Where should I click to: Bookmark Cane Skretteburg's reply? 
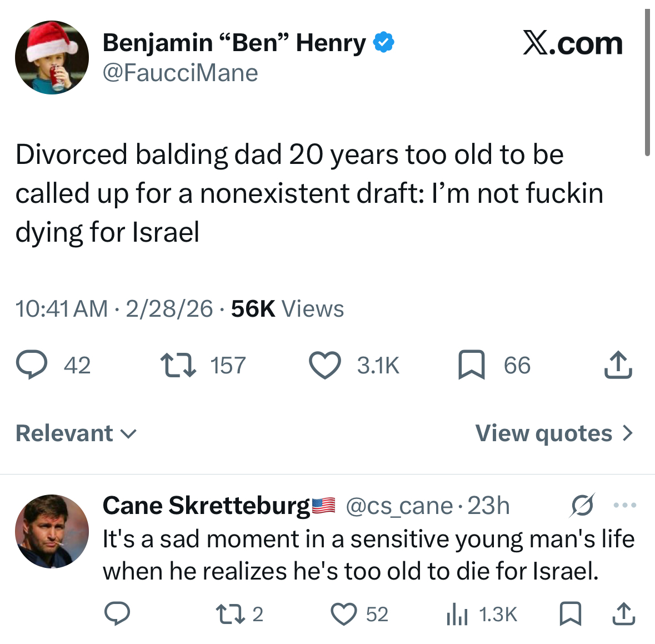pos(569,614)
